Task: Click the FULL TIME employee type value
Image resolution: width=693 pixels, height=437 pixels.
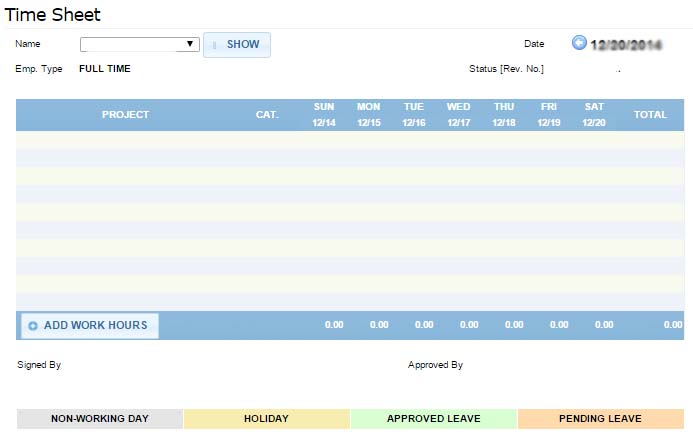Action: tap(105, 69)
